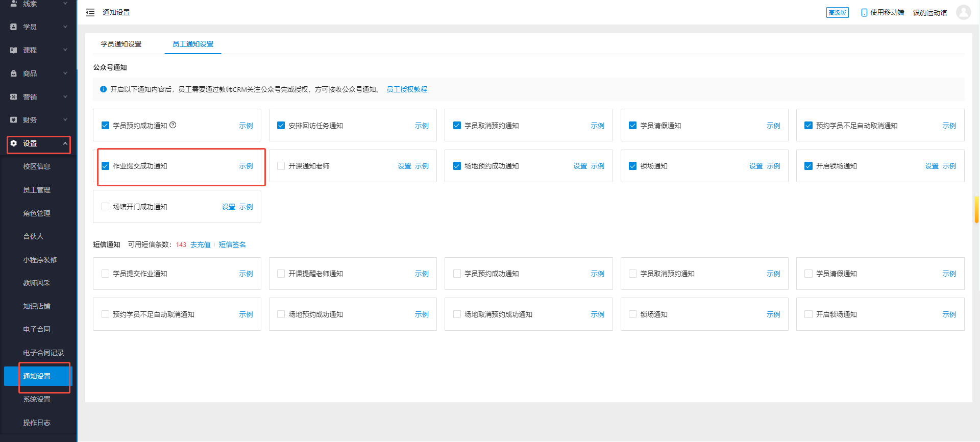Open 电子合同 in sidebar
980x442 pixels.
pyautogui.click(x=37, y=329)
